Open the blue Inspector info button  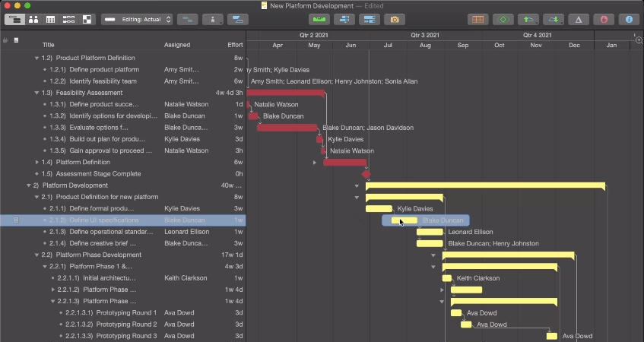[x=629, y=19]
